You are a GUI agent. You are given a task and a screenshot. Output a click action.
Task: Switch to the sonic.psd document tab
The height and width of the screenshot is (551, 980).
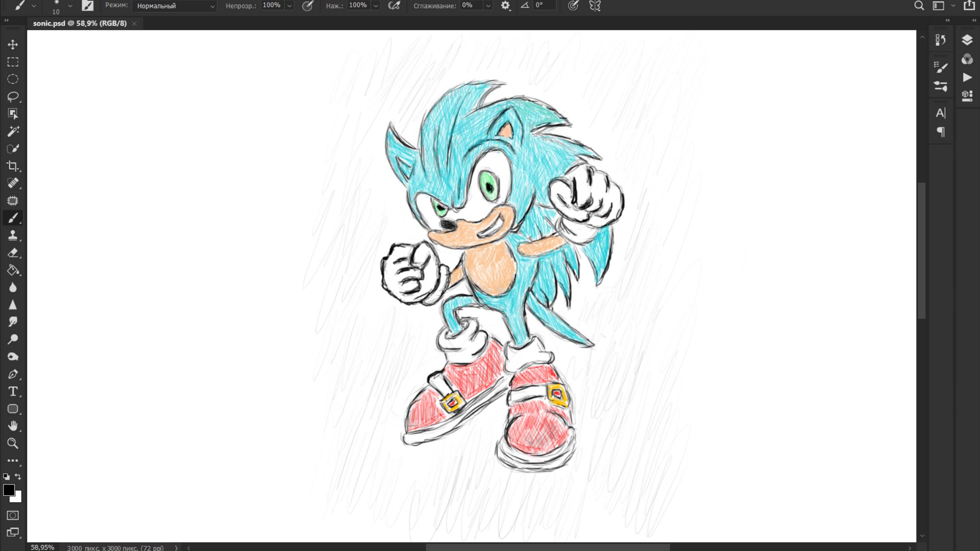(80, 23)
